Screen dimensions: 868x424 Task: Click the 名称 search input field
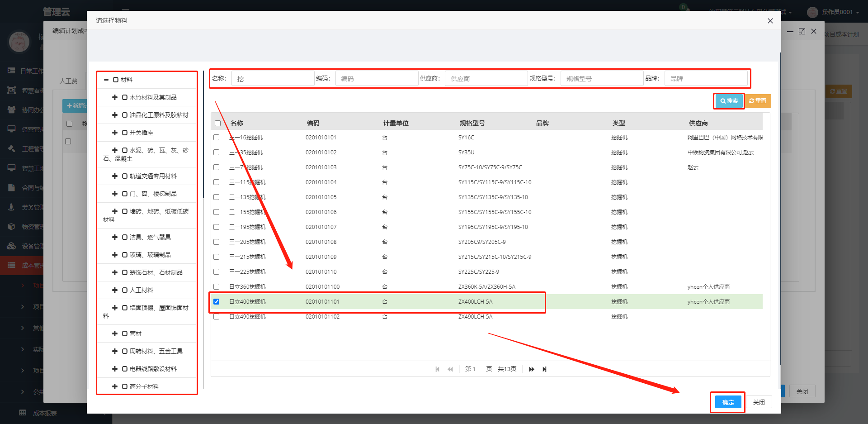point(273,79)
